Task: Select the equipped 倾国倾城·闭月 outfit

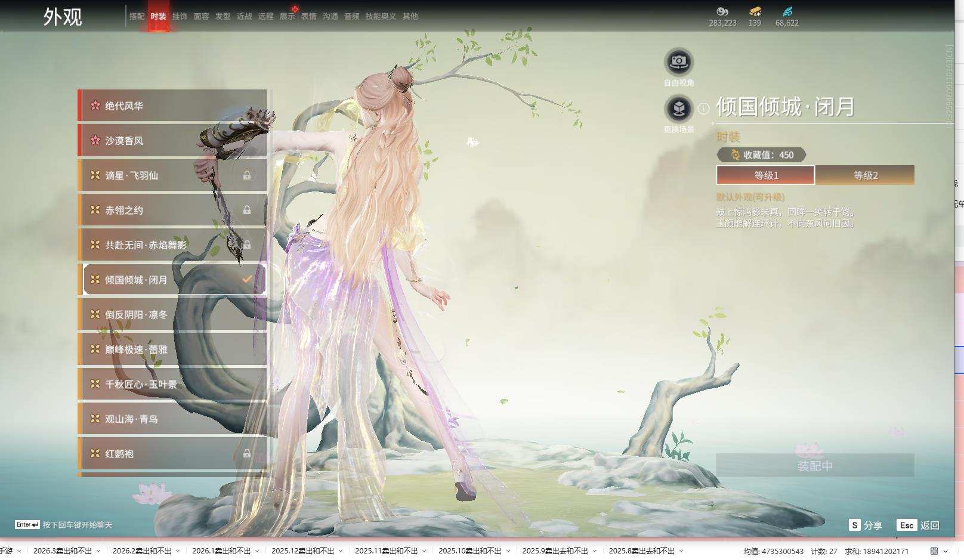Action: 172,280
